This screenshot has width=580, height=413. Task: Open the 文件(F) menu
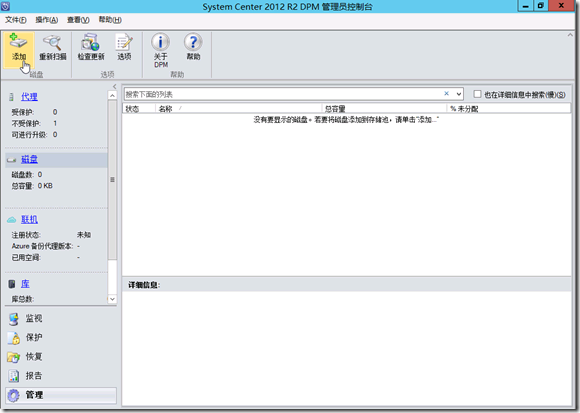pos(16,20)
